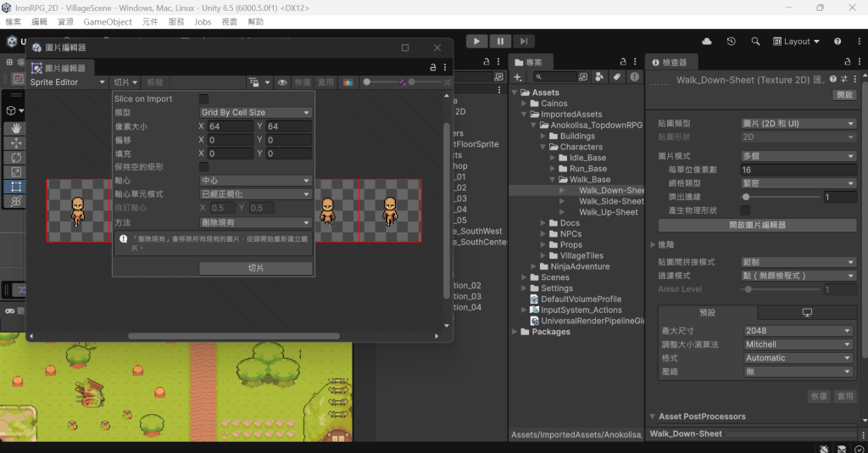The height and width of the screenshot is (453, 868).
Task: Select the Transform tool in scene toolbar
Action: (x=16, y=201)
